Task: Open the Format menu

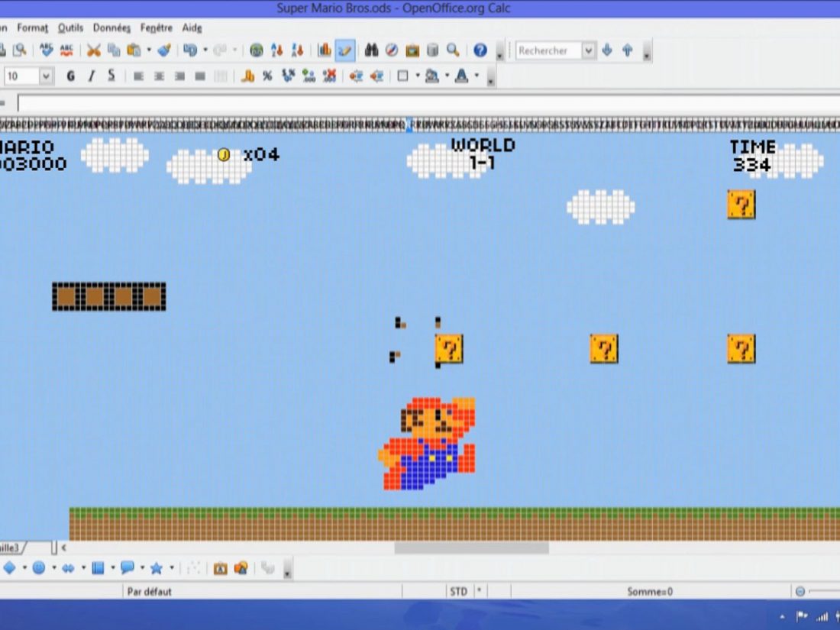Action: tap(32, 27)
